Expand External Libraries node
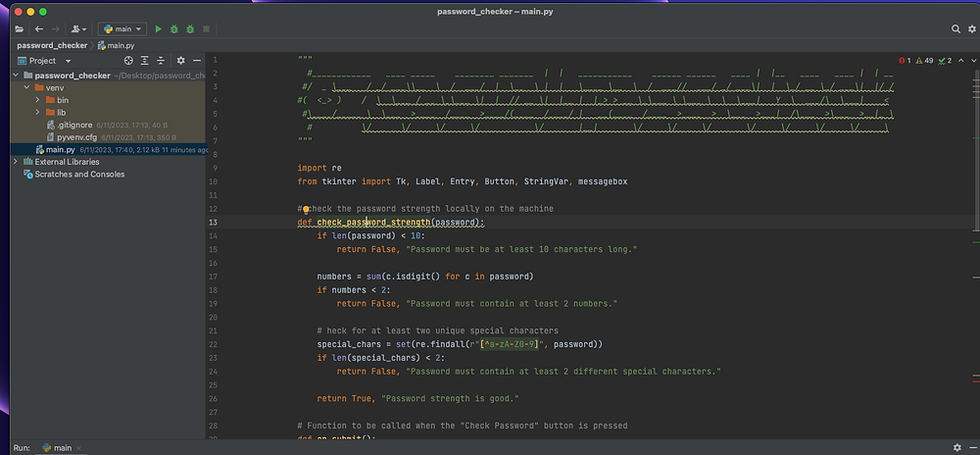Image resolution: width=980 pixels, height=455 pixels. (x=16, y=162)
